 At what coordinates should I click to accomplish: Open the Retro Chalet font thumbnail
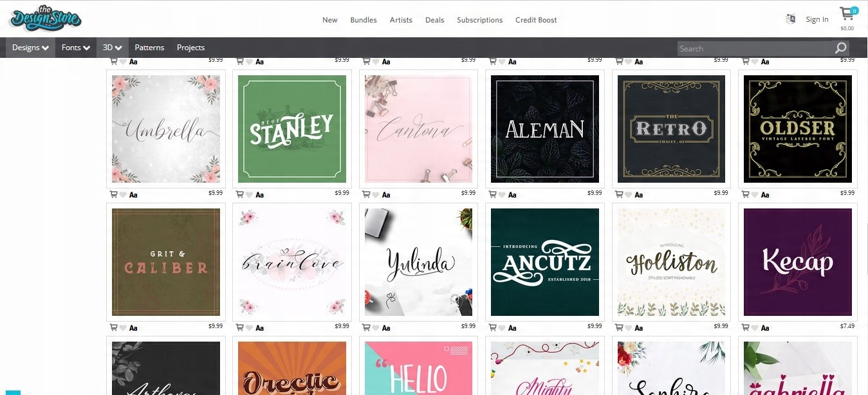(x=672, y=129)
